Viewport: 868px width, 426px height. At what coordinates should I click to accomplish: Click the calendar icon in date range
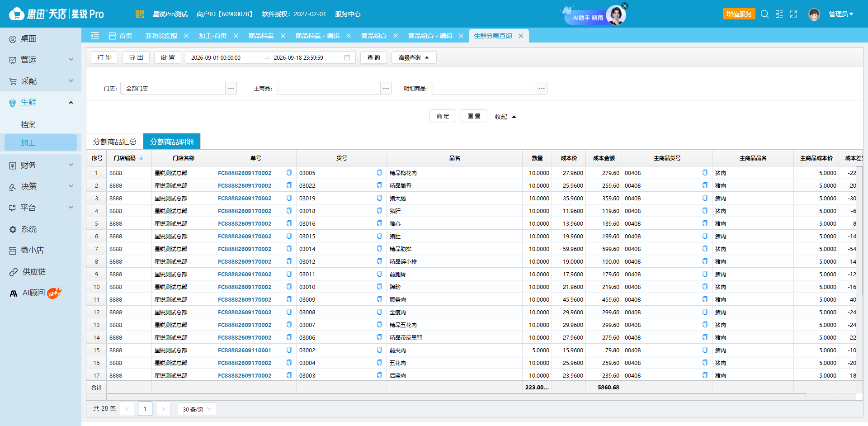pyautogui.click(x=347, y=57)
